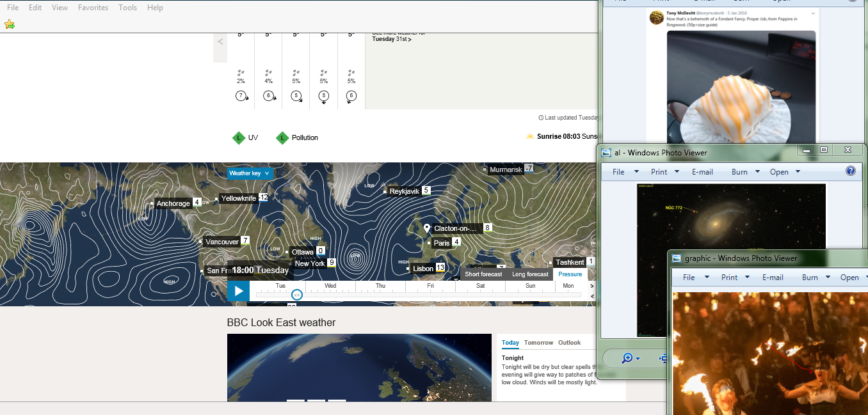The width and height of the screenshot is (868, 415).
Task: Click the previous hours arrow in forecast
Action: click(220, 42)
